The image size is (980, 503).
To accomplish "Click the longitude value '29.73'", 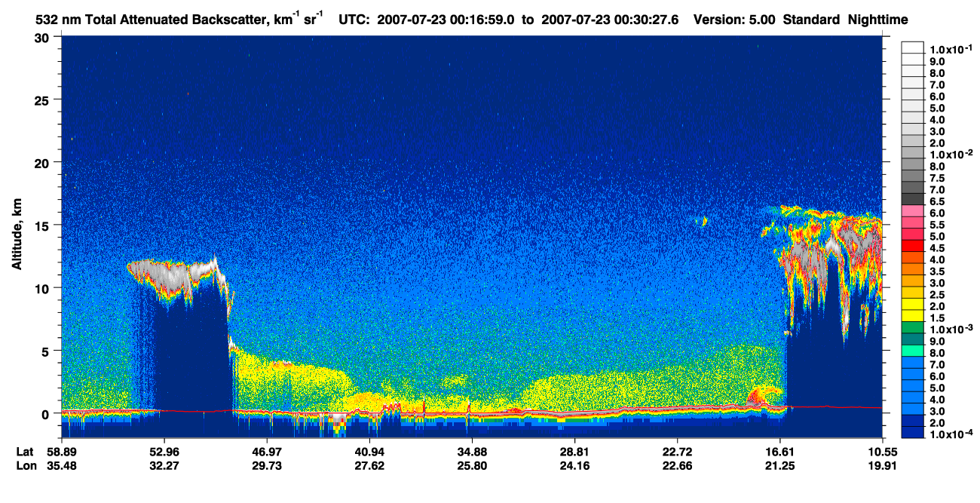I will [267, 465].
